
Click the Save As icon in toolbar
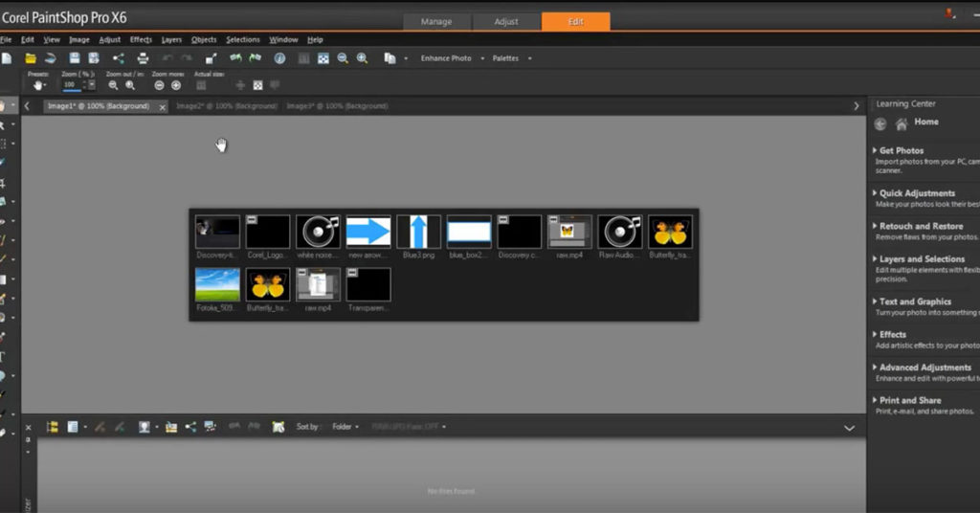coord(94,58)
